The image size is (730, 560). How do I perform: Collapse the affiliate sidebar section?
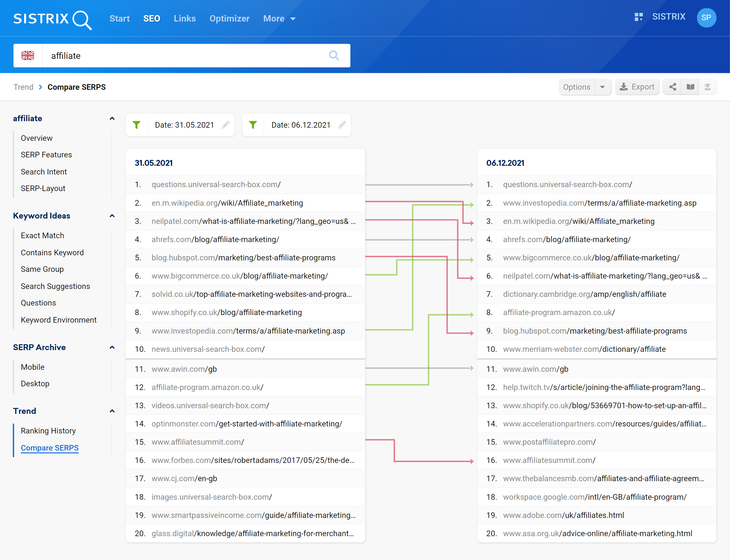coord(112,118)
